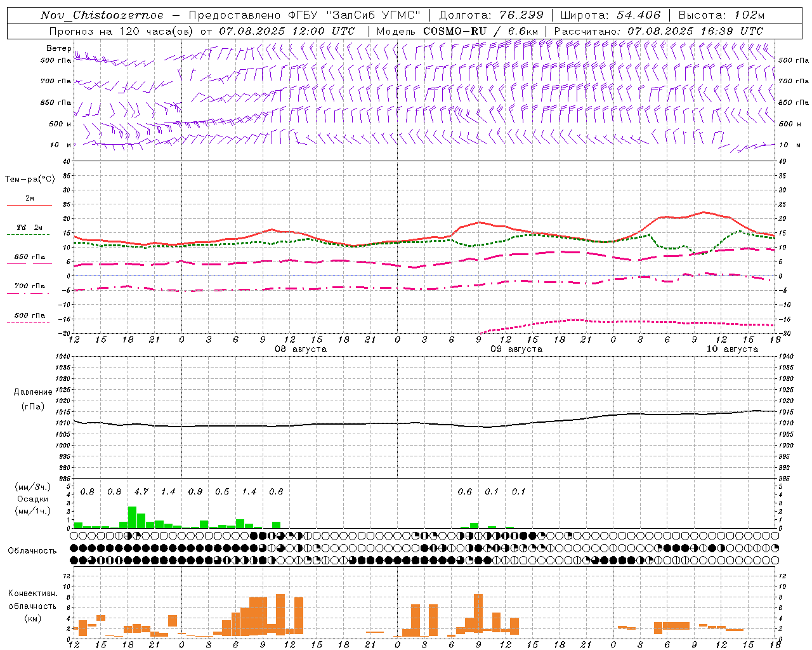
Task: Click the (мм/1ч.) units label
Action: [x=33, y=511]
